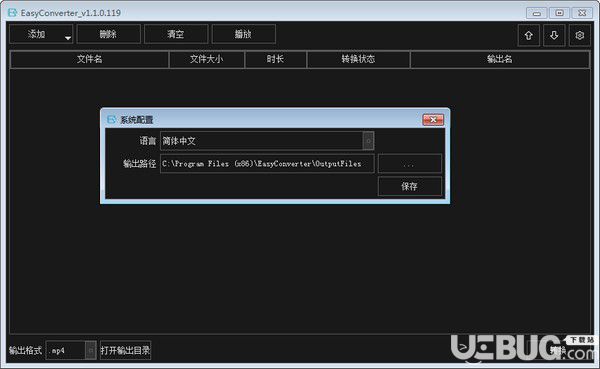Browse output path with '...' button
The image size is (600, 369).
pyautogui.click(x=409, y=163)
